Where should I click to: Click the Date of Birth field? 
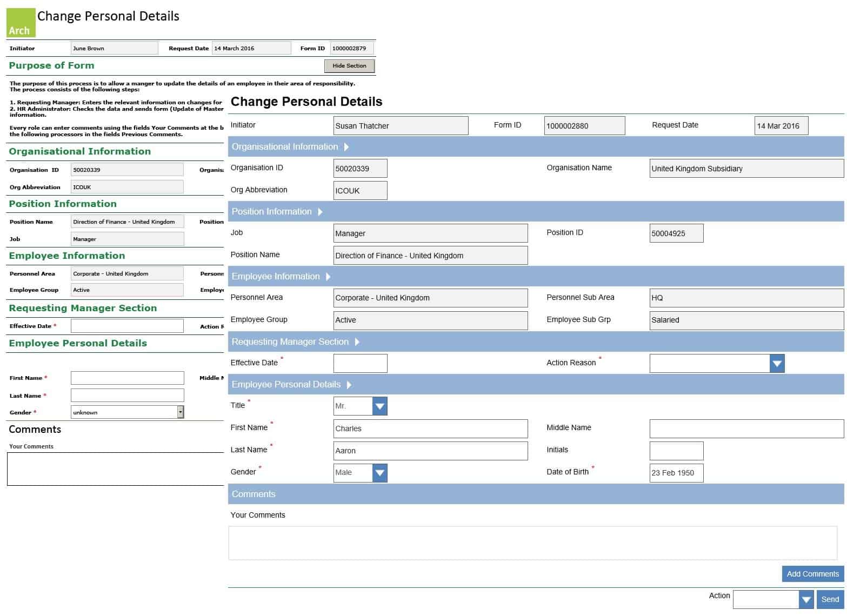(x=676, y=473)
